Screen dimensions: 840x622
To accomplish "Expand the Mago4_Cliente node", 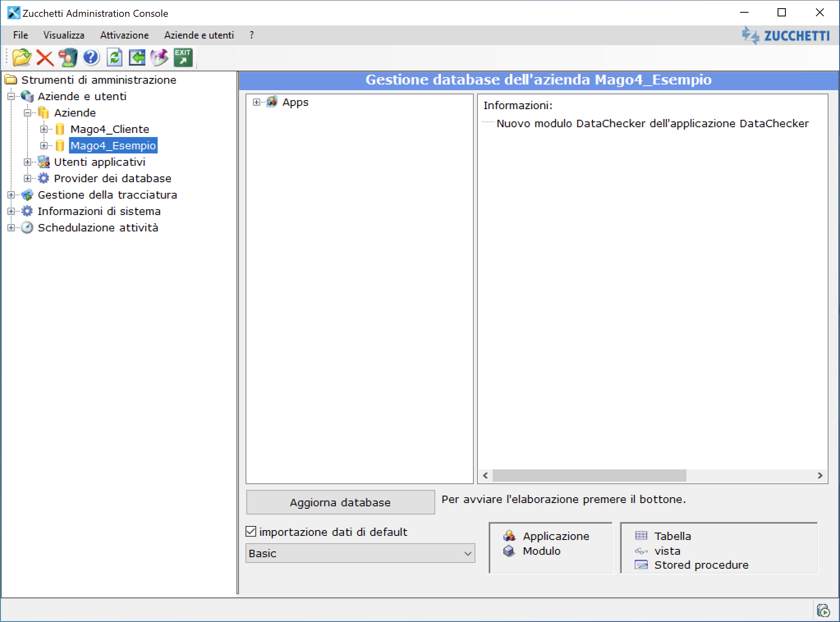I will (44, 129).
